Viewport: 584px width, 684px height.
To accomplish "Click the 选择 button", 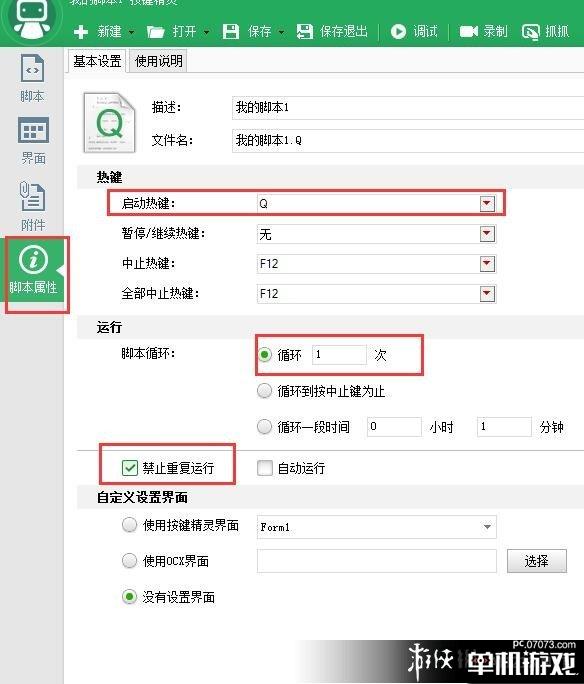I will [536, 561].
